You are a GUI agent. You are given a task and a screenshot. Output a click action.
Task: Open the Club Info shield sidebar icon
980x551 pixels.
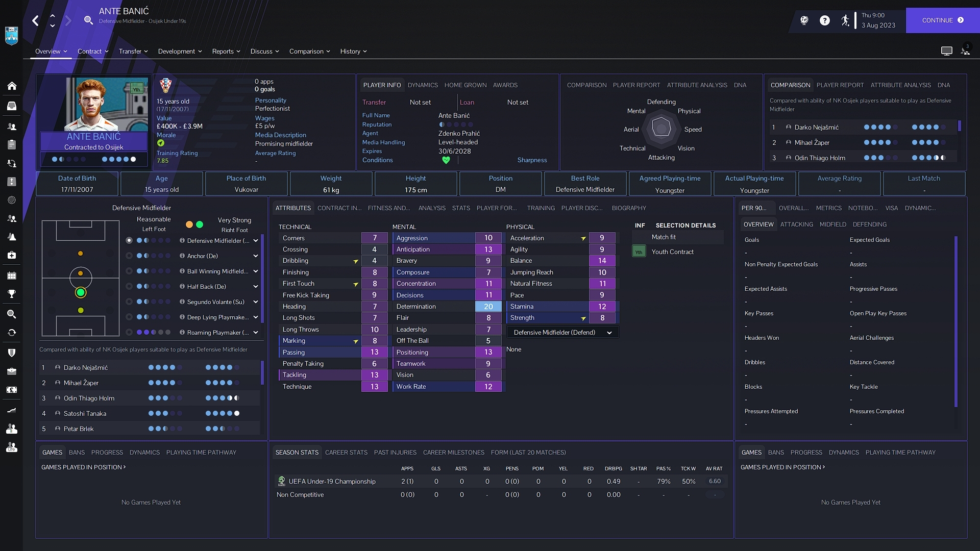pos(12,353)
